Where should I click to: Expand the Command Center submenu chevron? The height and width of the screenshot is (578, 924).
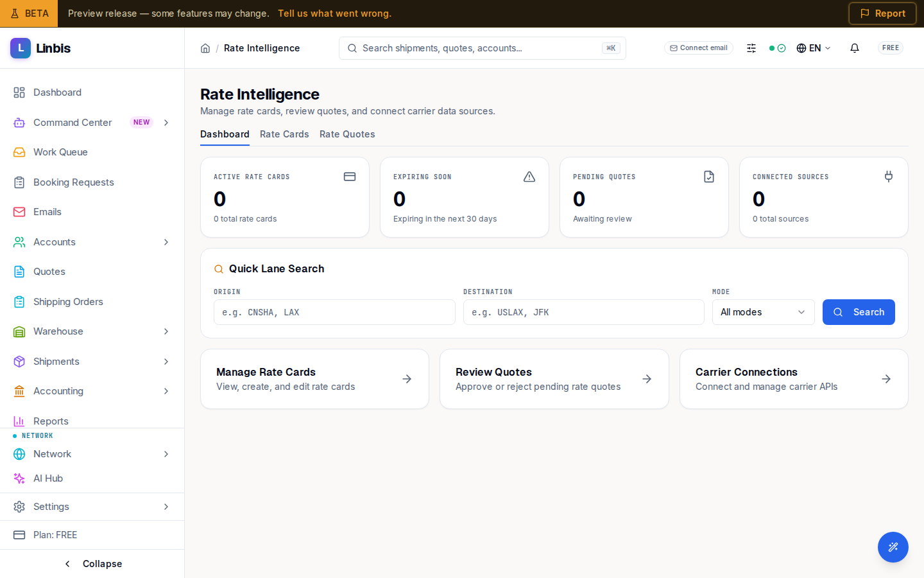[x=166, y=123]
